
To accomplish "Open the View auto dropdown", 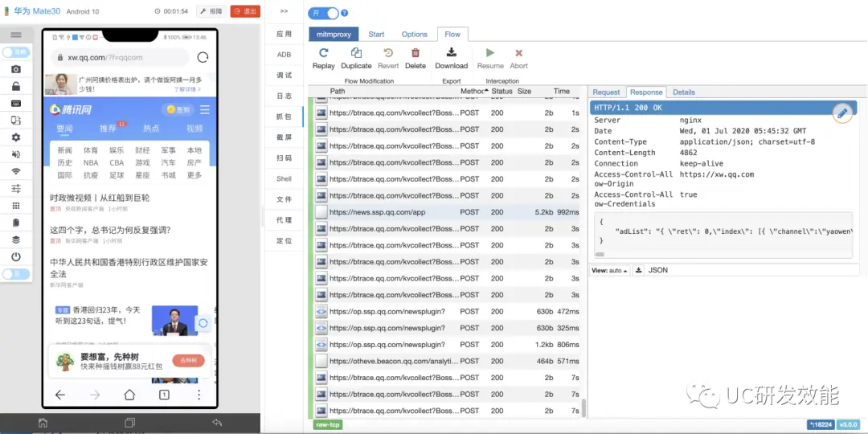I will (610, 271).
